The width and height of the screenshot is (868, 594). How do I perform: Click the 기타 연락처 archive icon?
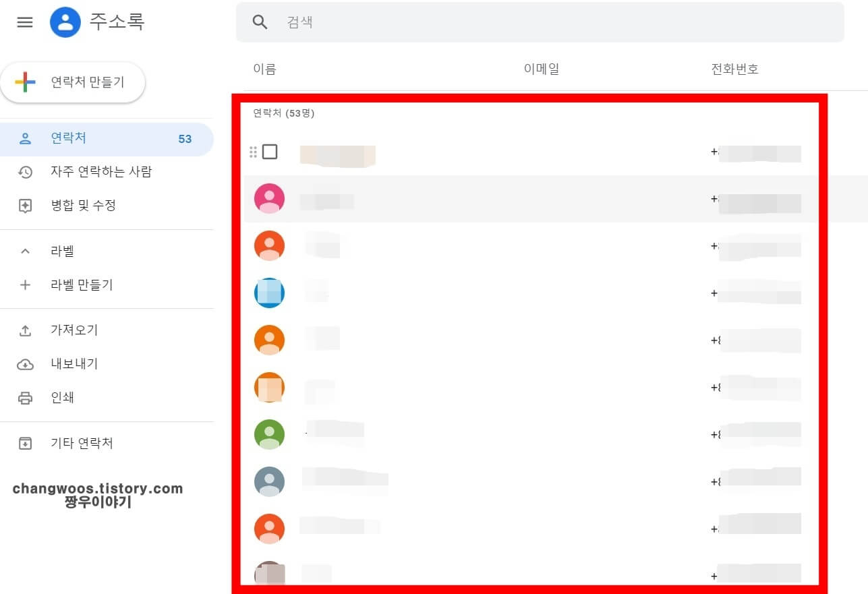coord(25,443)
